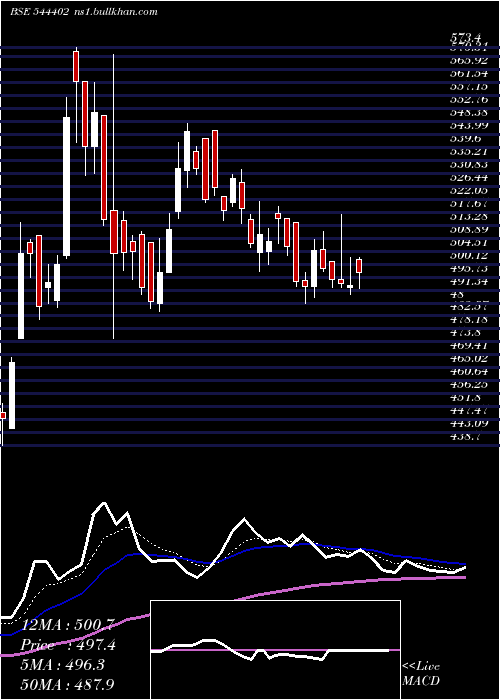Select the 543.99 price axis label
This screenshot has height=700, width=500.
(471, 125)
